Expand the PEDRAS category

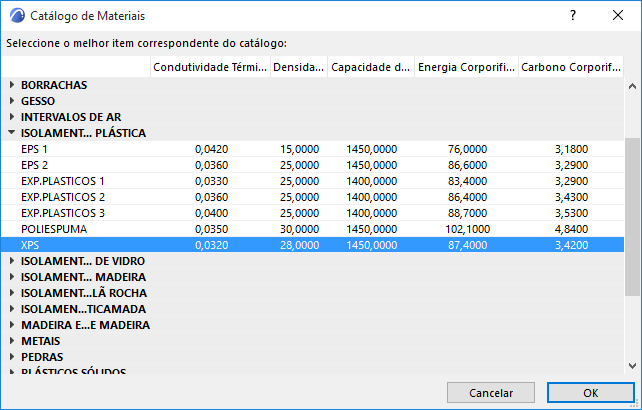pos(12,357)
